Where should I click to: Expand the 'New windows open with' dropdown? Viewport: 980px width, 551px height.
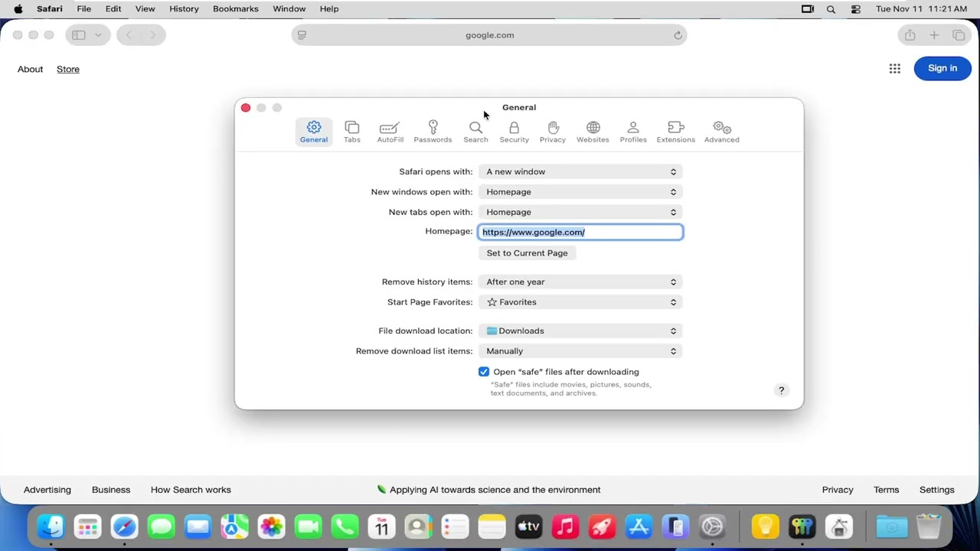click(x=580, y=192)
